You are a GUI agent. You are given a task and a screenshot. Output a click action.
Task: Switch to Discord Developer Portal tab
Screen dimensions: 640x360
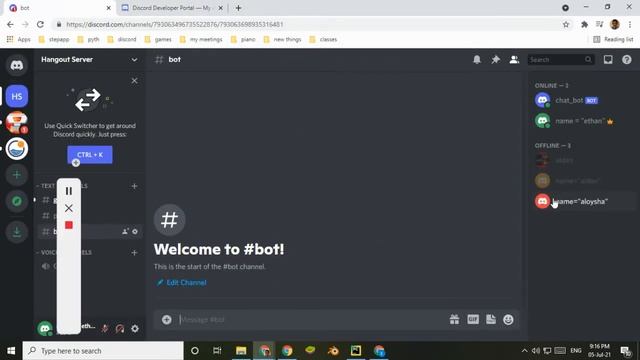click(171, 8)
